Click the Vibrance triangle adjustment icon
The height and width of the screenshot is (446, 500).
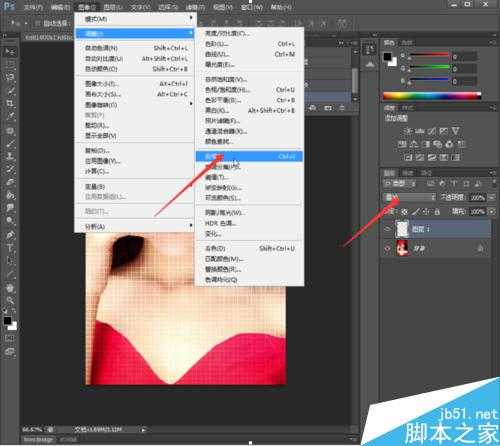coord(456,131)
